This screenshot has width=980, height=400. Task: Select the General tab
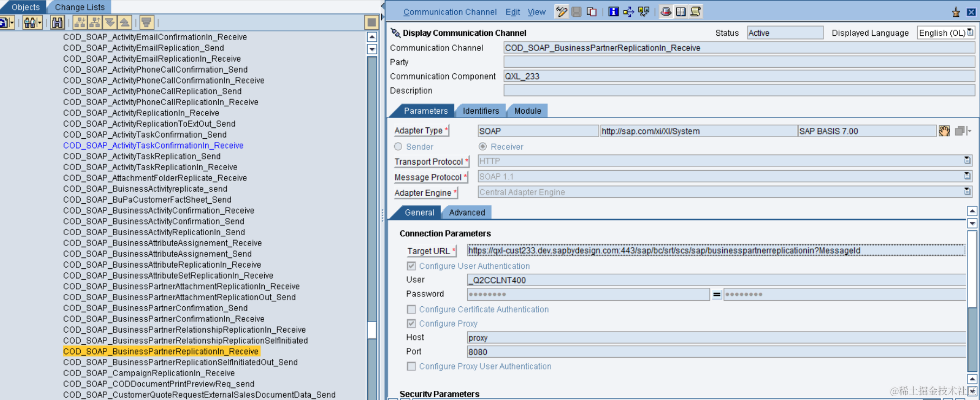point(419,212)
